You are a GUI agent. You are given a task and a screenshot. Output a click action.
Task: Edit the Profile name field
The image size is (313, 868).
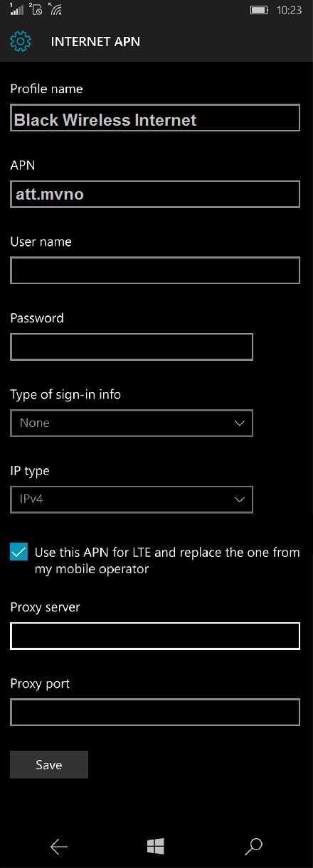pos(155,118)
